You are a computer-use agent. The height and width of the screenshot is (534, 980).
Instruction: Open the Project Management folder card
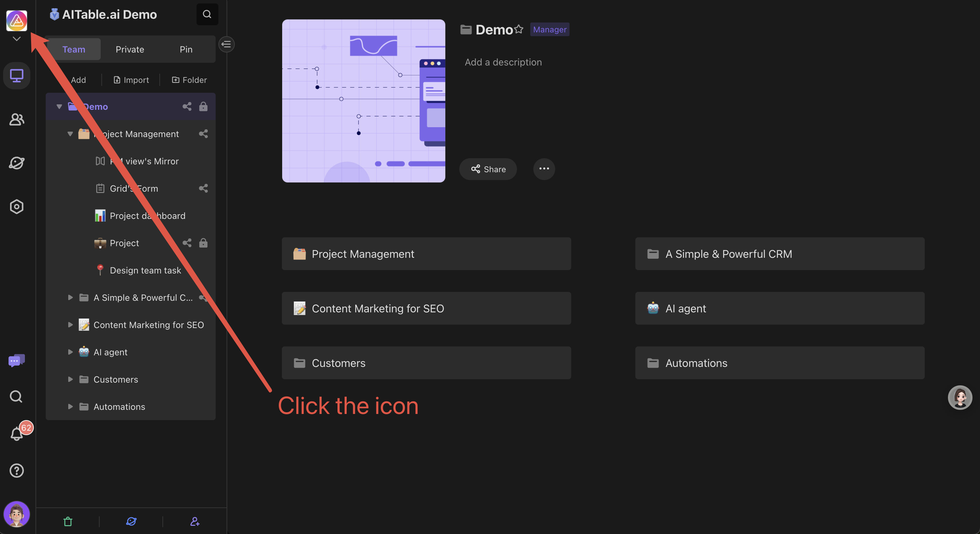click(x=426, y=253)
